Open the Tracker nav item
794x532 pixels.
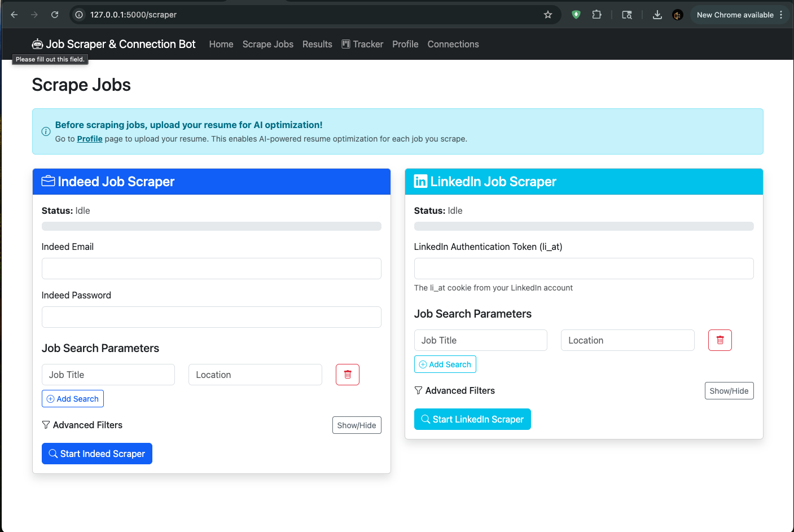(362, 44)
